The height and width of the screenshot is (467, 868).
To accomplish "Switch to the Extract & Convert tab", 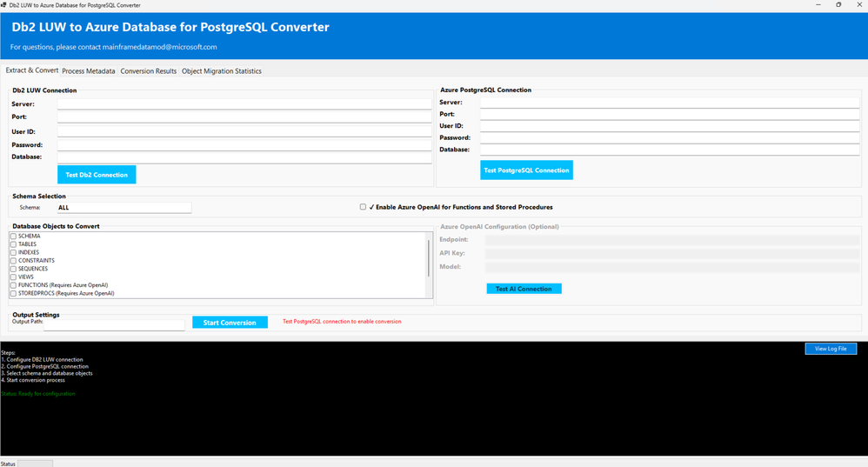I will click(31, 70).
